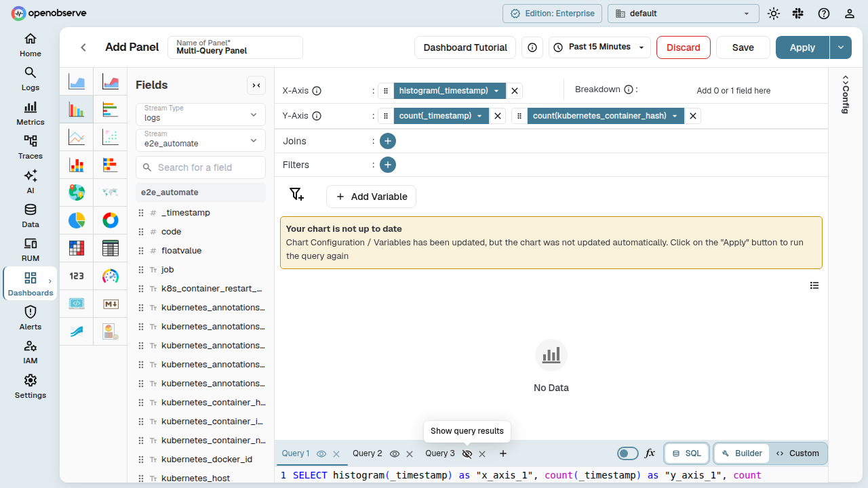This screenshot has height=488, width=868.
Task: Switch to Builder mode
Action: click(742, 453)
